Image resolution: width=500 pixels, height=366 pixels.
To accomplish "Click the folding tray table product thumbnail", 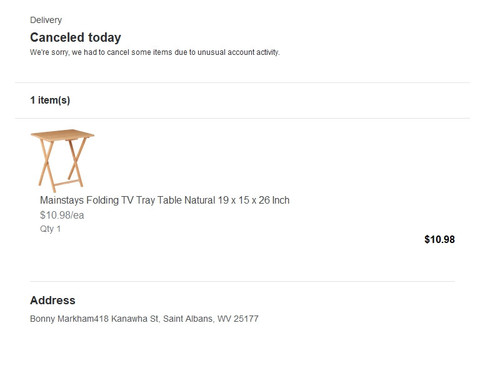I will [62, 161].
